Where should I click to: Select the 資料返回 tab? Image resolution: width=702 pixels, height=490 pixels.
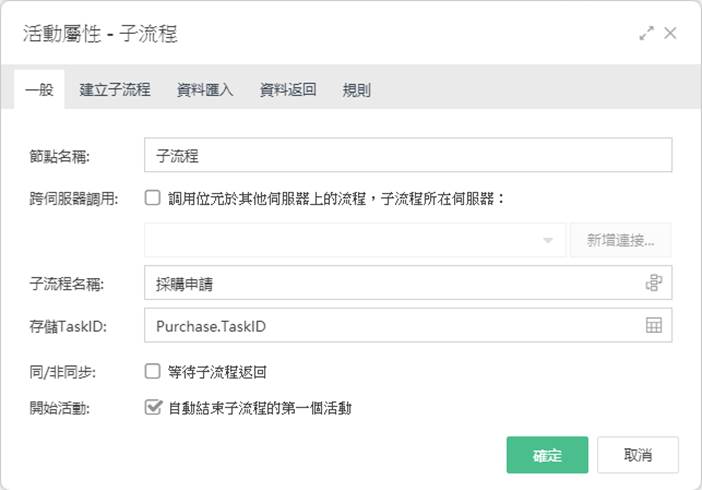tap(288, 90)
